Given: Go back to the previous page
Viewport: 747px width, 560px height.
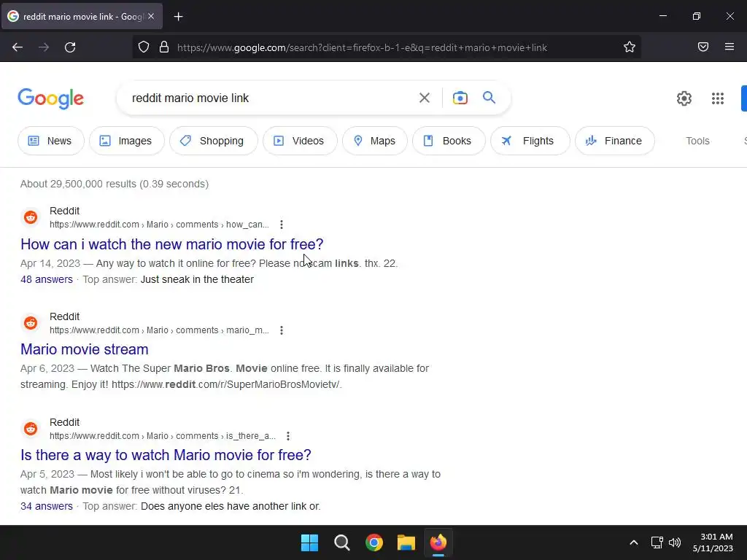Looking at the screenshot, I should (18, 47).
